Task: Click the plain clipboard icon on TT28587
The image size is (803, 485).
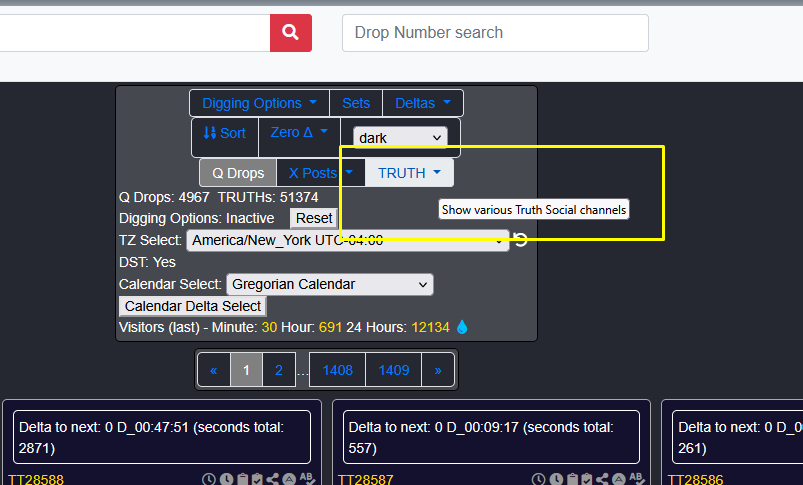Action: (x=573, y=479)
